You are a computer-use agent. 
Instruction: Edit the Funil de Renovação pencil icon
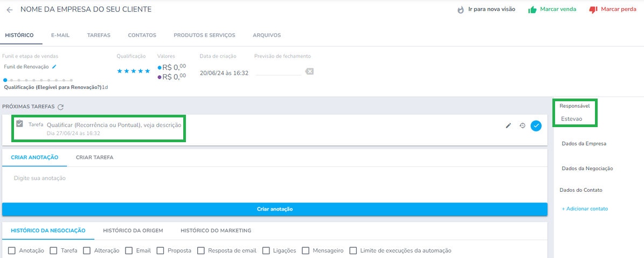tap(54, 67)
